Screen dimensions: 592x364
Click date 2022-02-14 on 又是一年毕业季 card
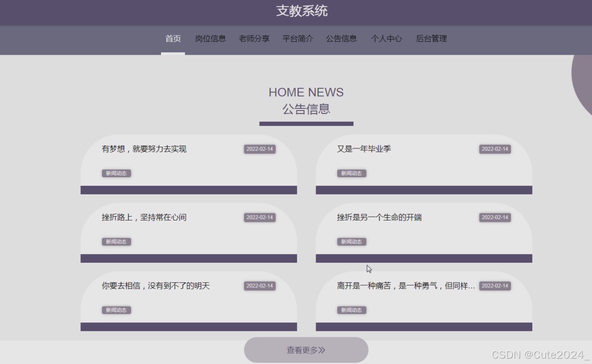click(495, 149)
